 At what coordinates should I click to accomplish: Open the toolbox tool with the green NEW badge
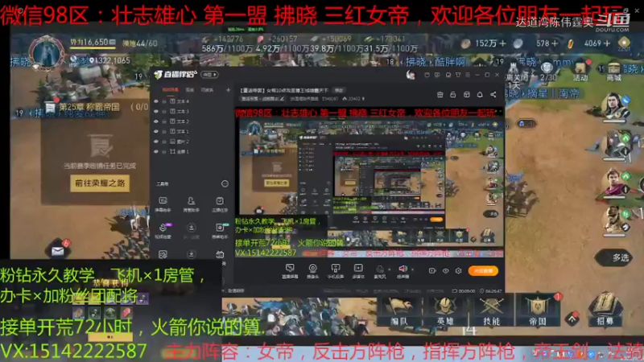(x=220, y=231)
